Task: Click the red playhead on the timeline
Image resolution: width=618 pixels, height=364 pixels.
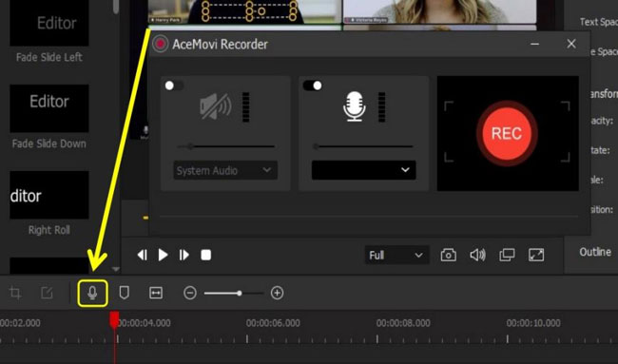Action: 114,320
